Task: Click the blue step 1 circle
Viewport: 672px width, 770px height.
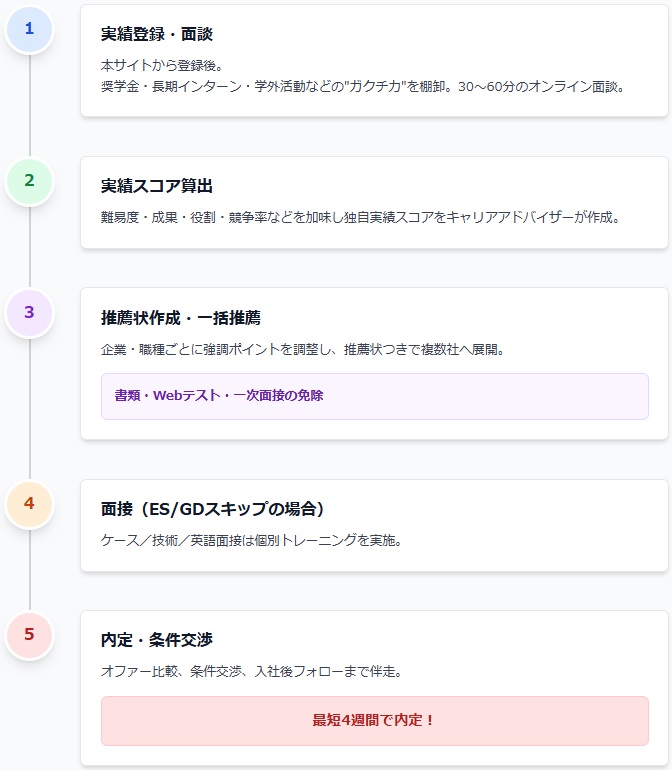Action: point(29,28)
